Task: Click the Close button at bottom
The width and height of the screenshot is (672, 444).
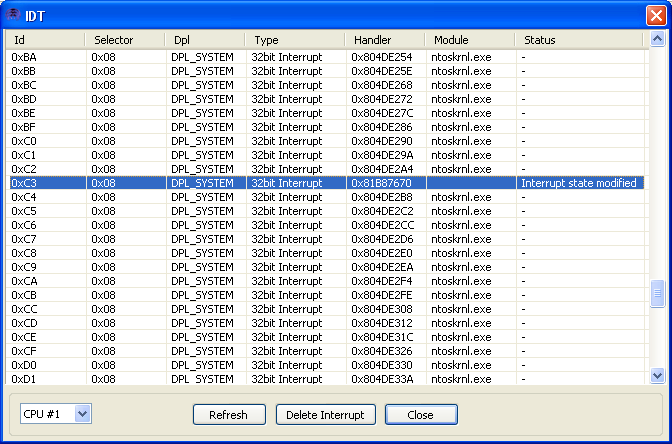Action: [420, 415]
